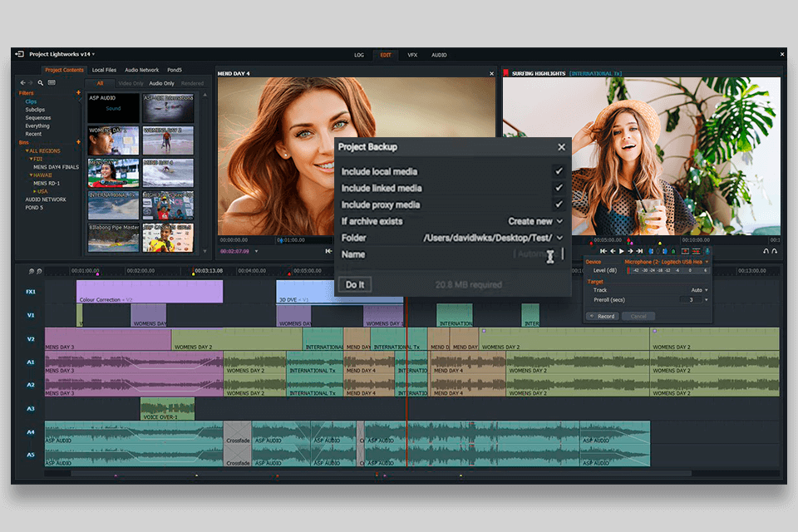Uncheck Include proxy media
This screenshot has width=798, height=532.
(559, 204)
